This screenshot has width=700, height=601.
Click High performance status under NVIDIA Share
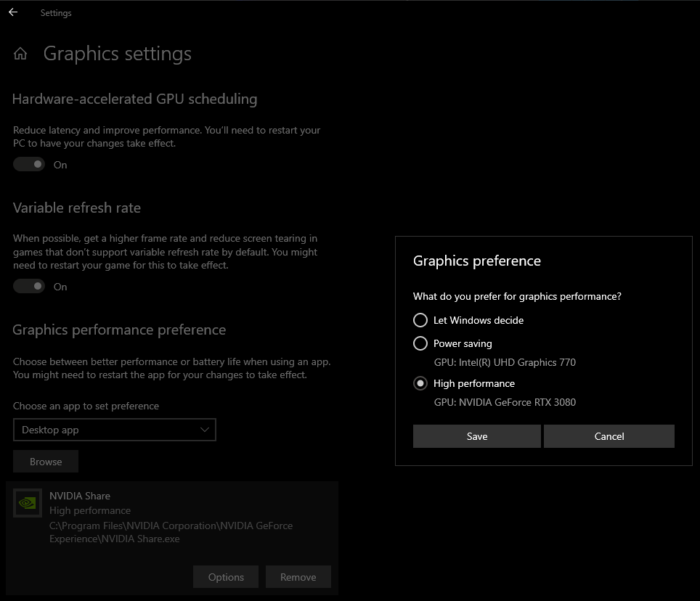pyautogui.click(x=90, y=510)
